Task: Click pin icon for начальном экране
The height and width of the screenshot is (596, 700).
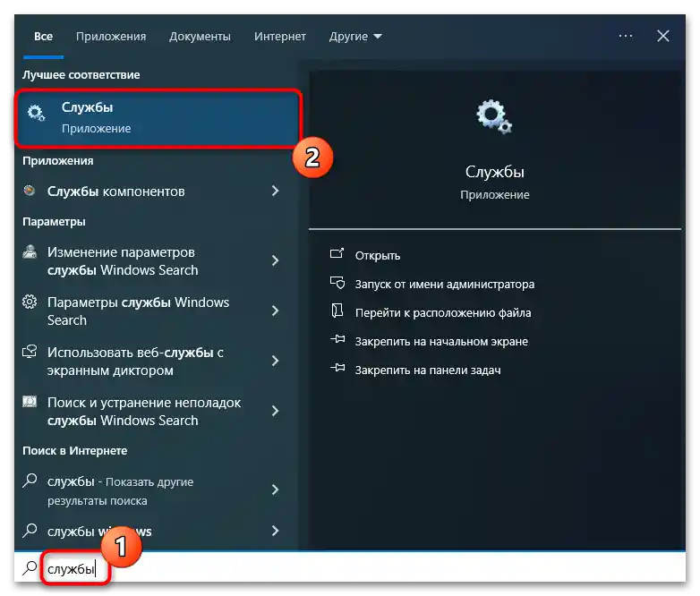Action: (337, 340)
